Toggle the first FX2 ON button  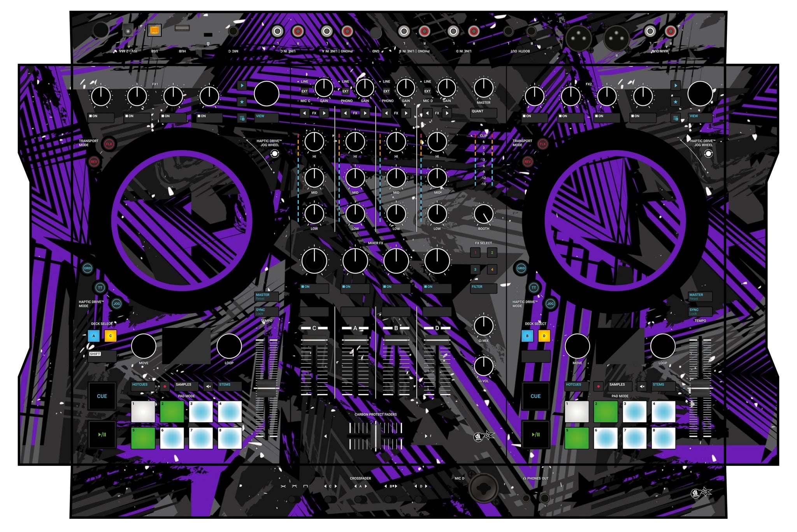(x=534, y=118)
